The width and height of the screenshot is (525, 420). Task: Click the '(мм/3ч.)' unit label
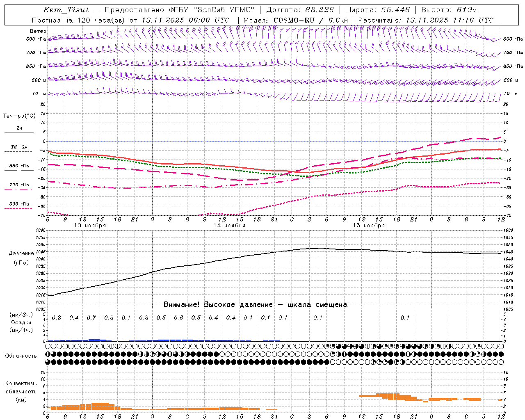click(21, 315)
